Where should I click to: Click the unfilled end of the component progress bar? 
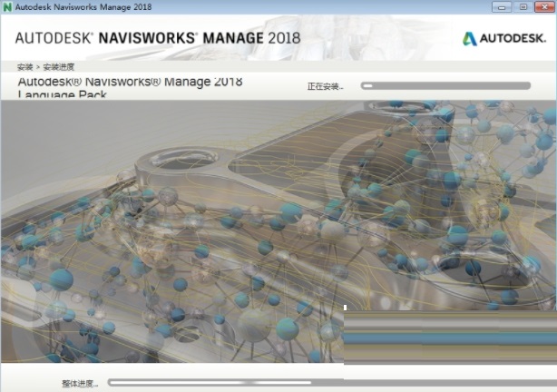(x=508, y=86)
